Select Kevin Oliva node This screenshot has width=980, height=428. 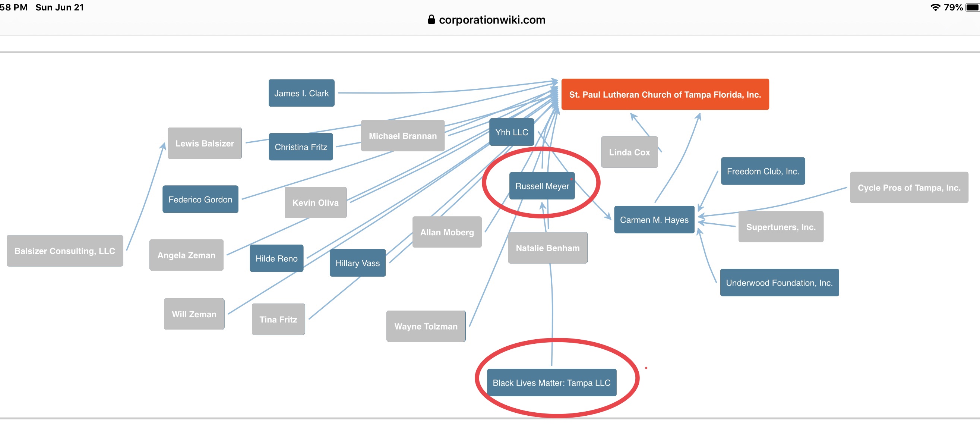315,202
